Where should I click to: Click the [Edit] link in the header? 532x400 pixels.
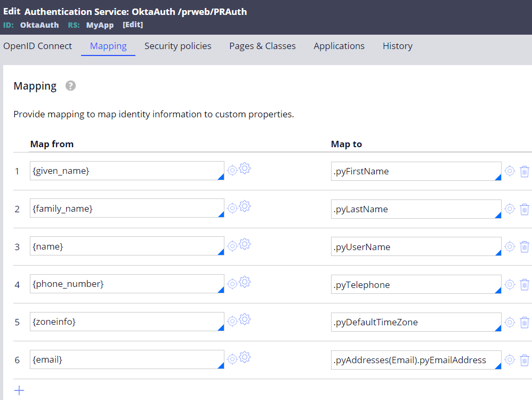[x=133, y=25]
